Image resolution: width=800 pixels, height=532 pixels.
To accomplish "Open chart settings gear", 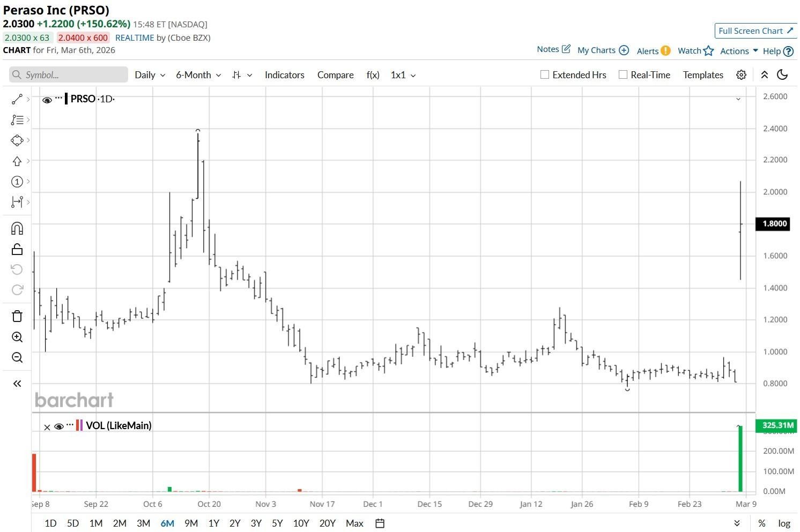I will (x=741, y=75).
